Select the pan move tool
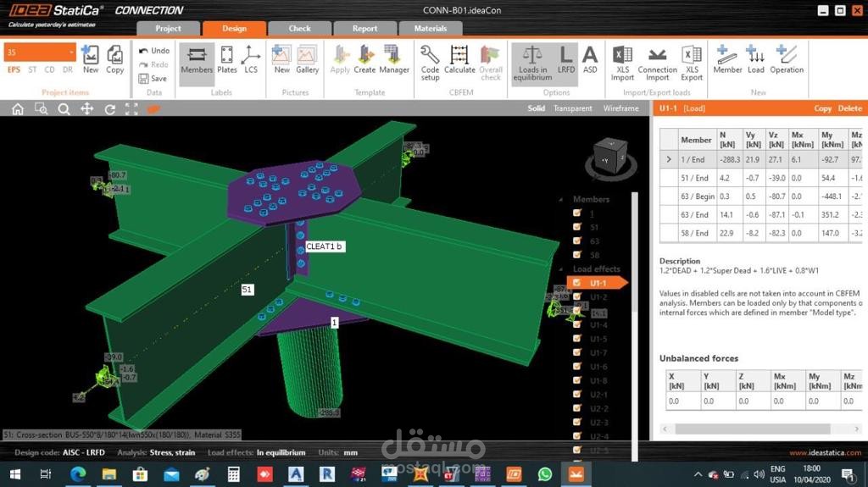This screenshot has width=868, height=487. (87, 109)
